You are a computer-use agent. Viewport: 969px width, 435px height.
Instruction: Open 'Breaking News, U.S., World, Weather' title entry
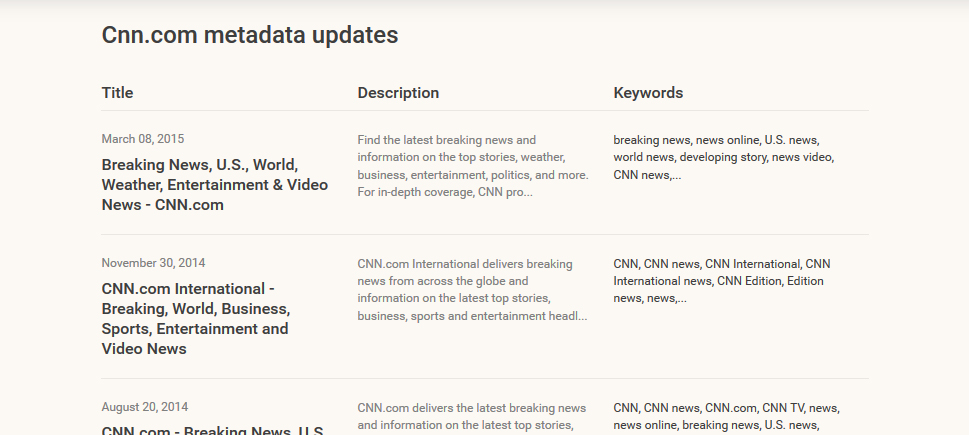click(200, 184)
